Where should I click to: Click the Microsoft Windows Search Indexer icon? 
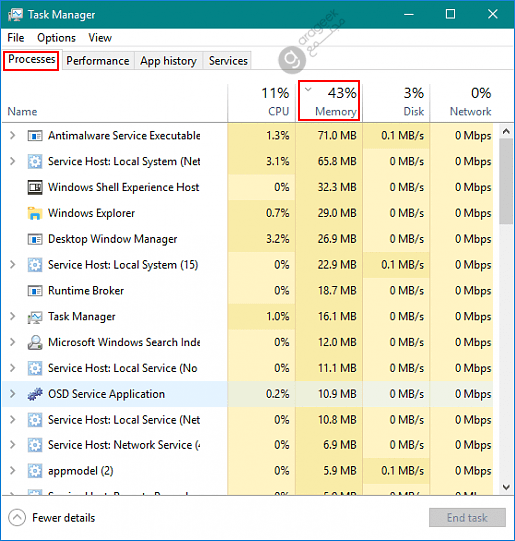[x=35, y=342]
